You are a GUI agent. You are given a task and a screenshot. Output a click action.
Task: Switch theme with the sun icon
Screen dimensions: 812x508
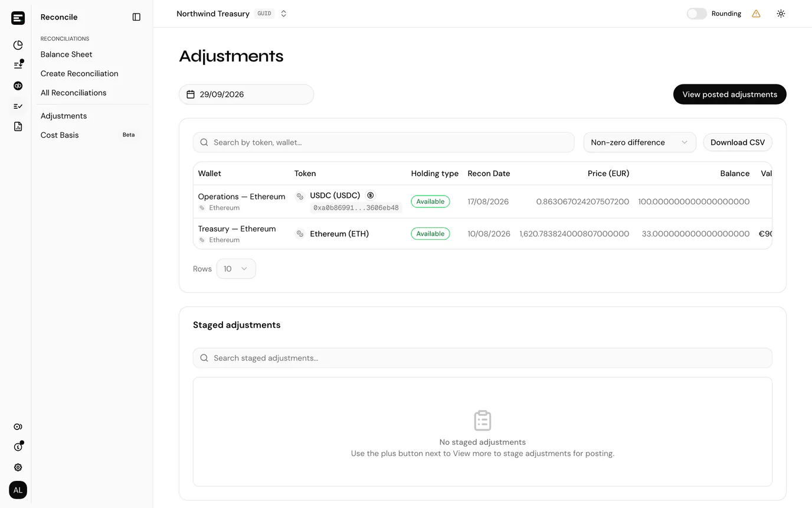coord(781,14)
